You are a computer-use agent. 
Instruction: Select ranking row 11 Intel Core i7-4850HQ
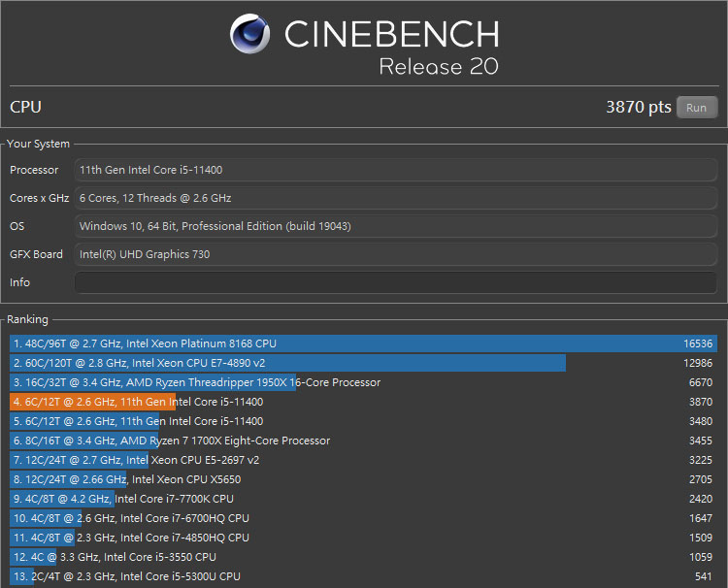point(364,538)
